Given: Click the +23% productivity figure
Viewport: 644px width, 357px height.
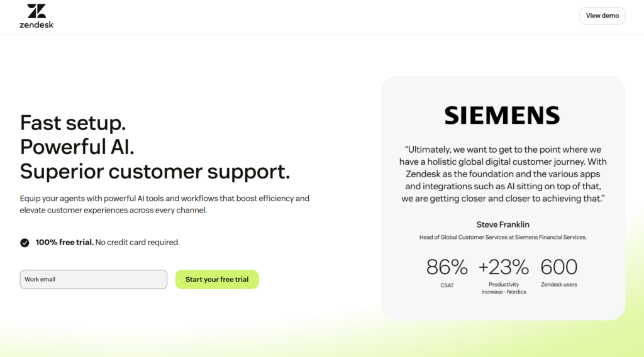Looking at the screenshot, I should pos(503,267).
